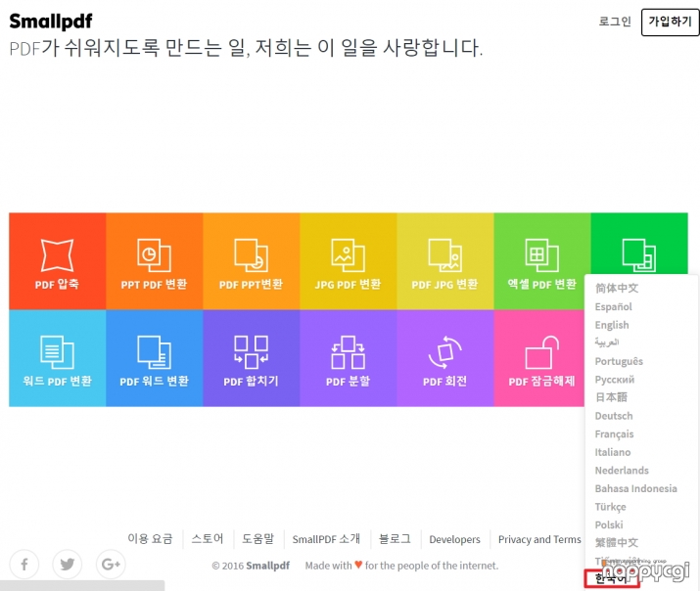Image resolution: width=700 pixels, height=591 pixels.
Task: Select Português from the language list
Action: click(x=619, y=361)
